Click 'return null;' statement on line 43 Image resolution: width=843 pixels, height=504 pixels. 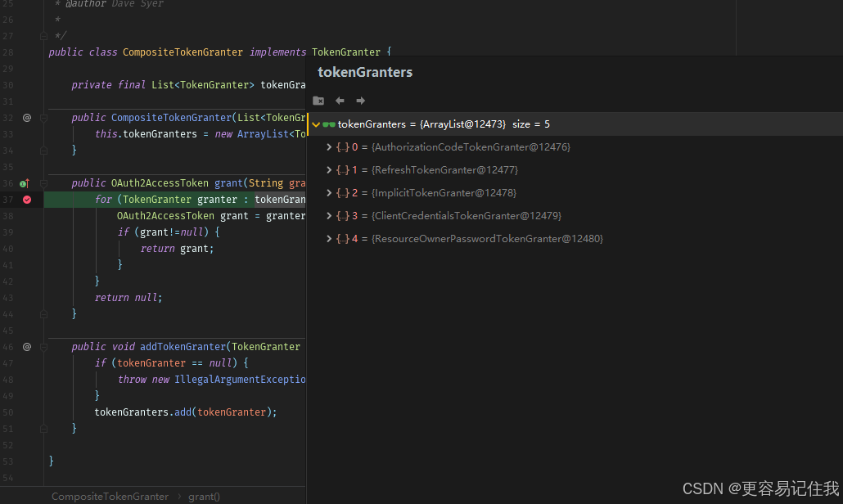pyautogui.click(x=128, y=298)
